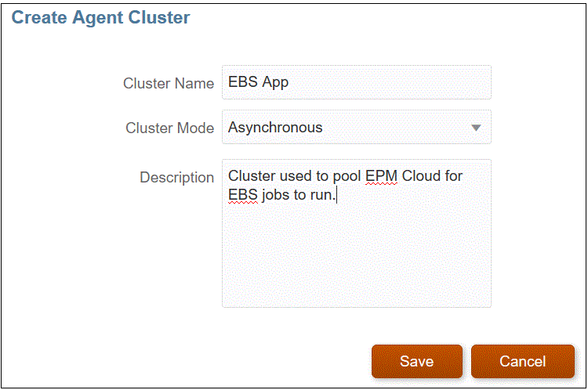Click the 'Create Agent Cluster' dialog title
Screen dimensions: 588x390
pos(101,17)
